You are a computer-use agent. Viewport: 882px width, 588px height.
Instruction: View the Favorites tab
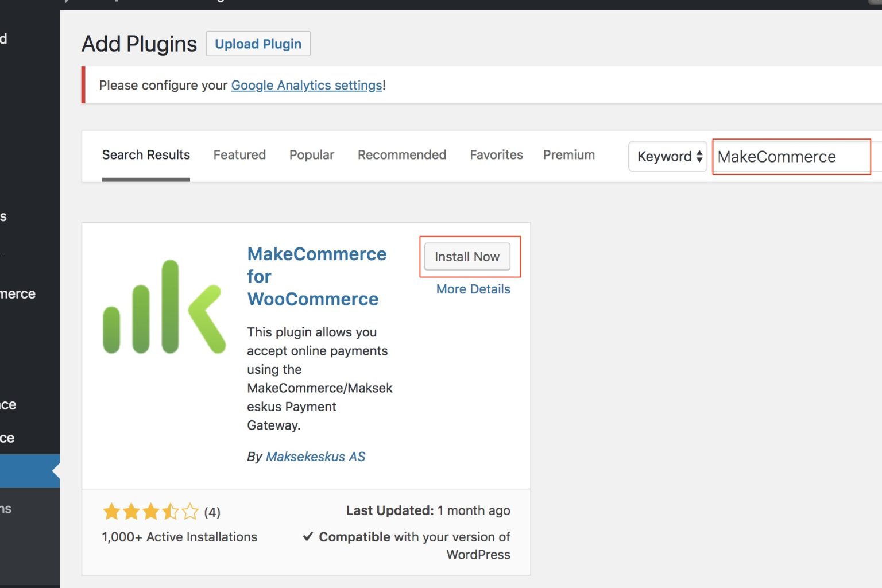[x=496, y=155]
